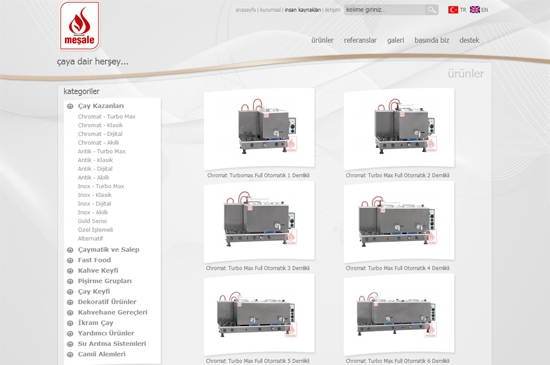Open Turbo Max Full Otomatik 6 Demlikli image
The image size is (550, 365).
[x=399, y=315]
